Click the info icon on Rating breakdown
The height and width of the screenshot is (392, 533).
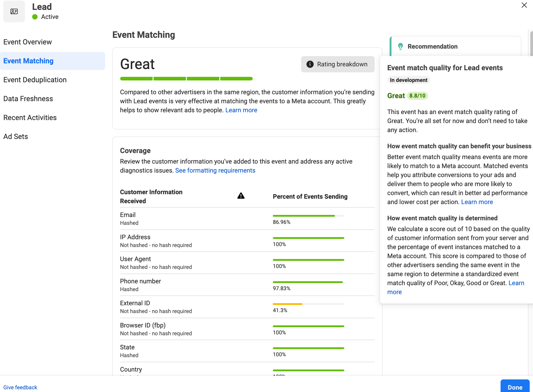pyautogui.click(x=310, y=64)
